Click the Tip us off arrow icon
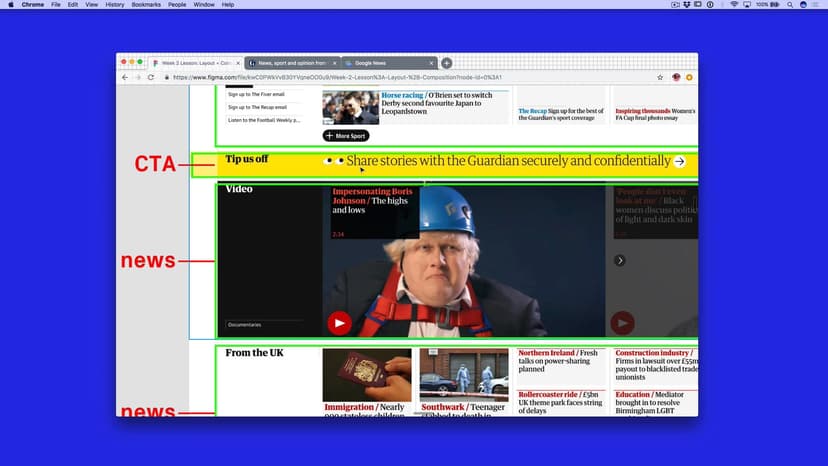 coord(680,161)
